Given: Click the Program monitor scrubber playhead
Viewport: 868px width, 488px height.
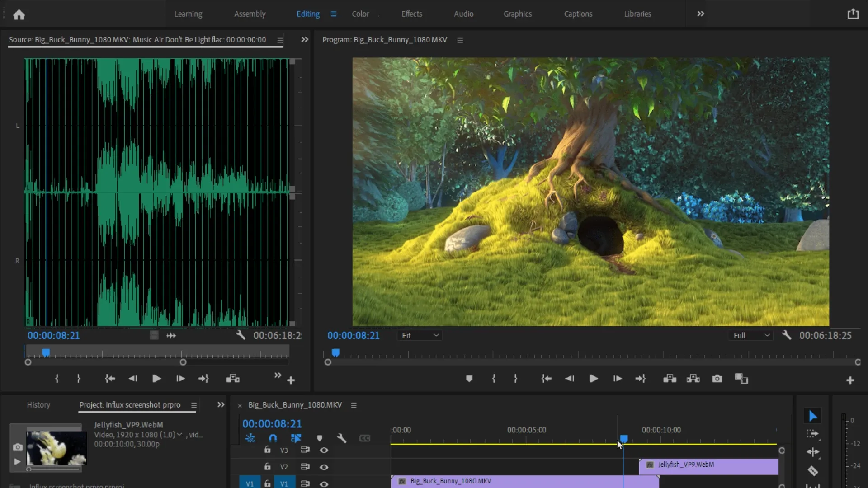Looking at the screenshot, I should (x=335, y=352).
